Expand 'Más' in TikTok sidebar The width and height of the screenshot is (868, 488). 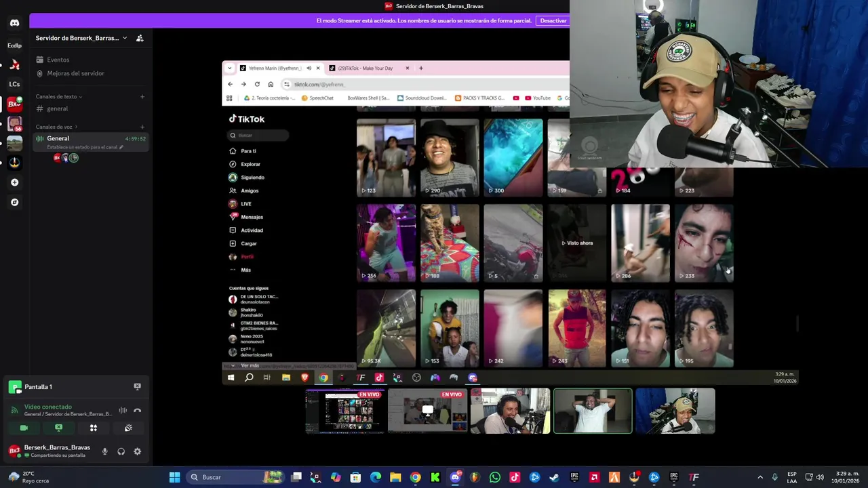245,270
